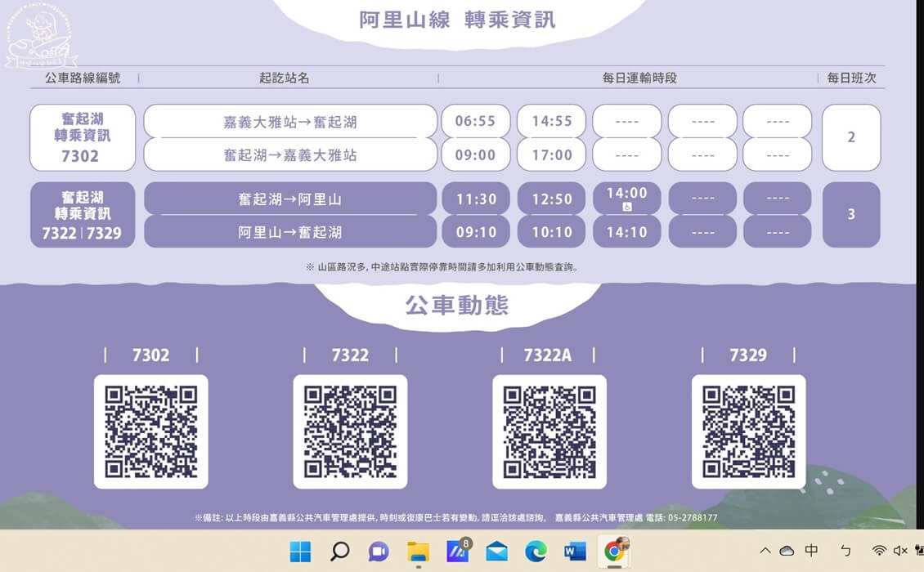Click the QR code for route 7329
This screenshot has height=572, width=924.
(x=748, y=431)
